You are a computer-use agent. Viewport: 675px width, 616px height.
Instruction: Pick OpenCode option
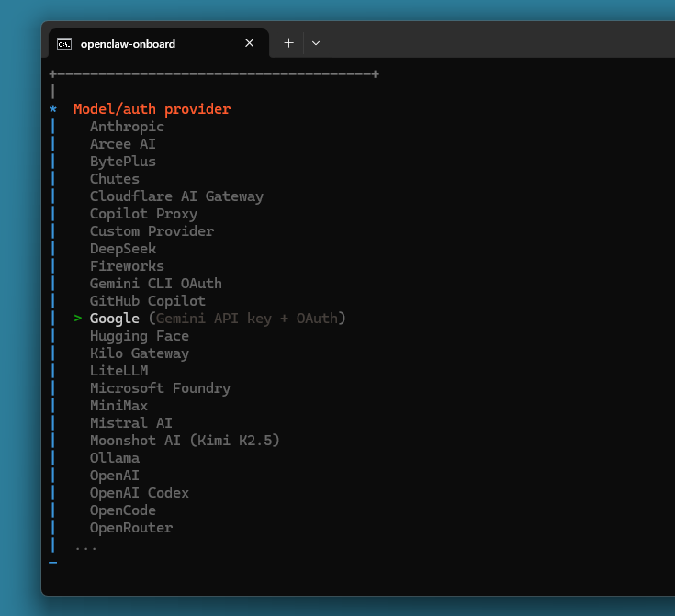tap(123, 510)
